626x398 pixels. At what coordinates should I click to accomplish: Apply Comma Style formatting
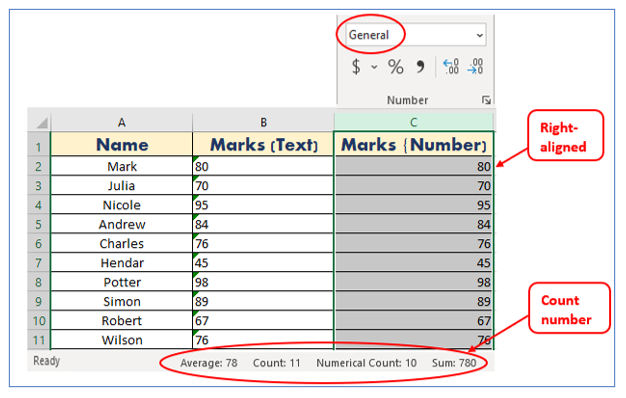[x=420, y=67]
